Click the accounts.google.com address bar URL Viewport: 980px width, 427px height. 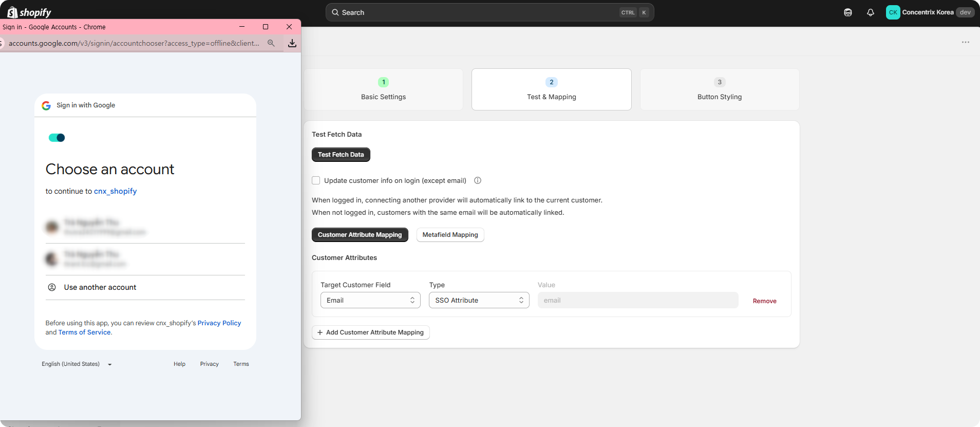coord(134,43)
